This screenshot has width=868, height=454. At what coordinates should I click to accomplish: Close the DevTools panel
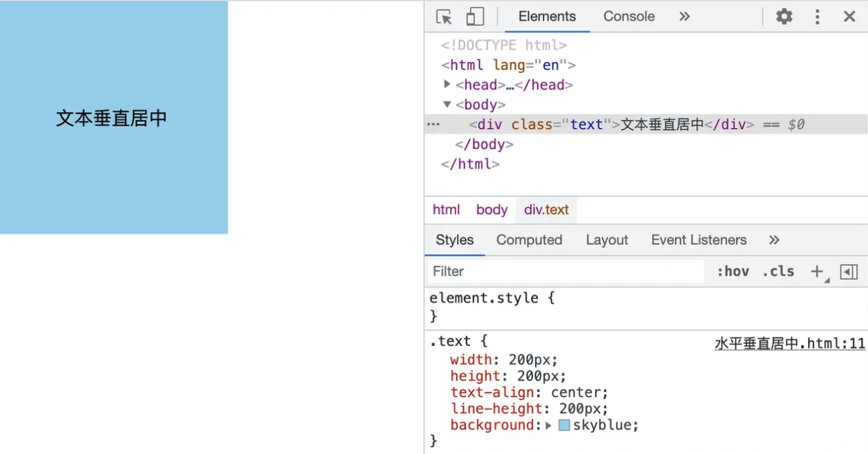pyautogui.click(x=849, y=17)
